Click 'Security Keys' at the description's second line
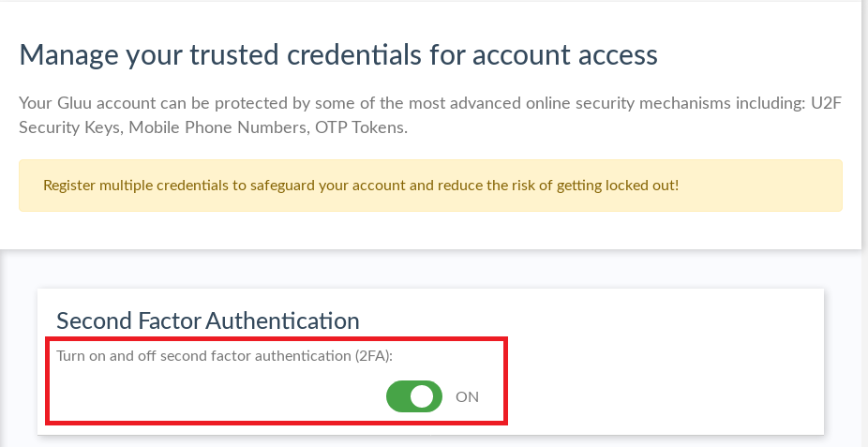Viewport: 868px width, 447px height. click(67, 127)
